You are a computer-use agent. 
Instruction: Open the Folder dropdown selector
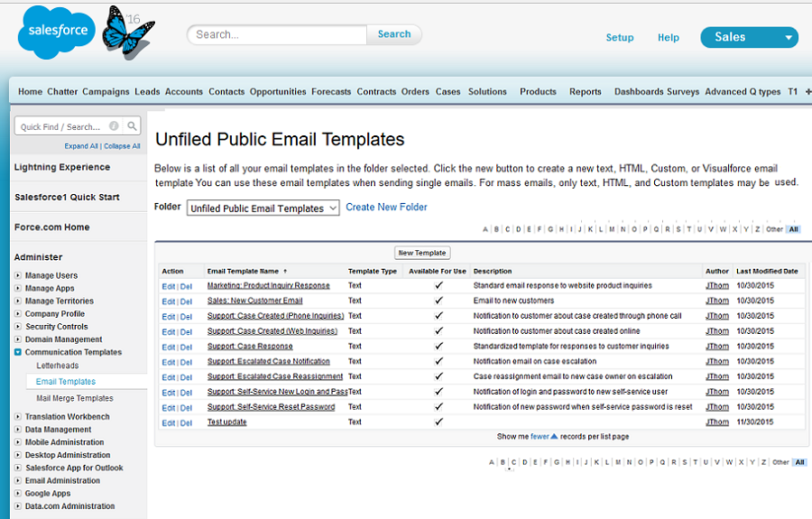coord(263,209)
